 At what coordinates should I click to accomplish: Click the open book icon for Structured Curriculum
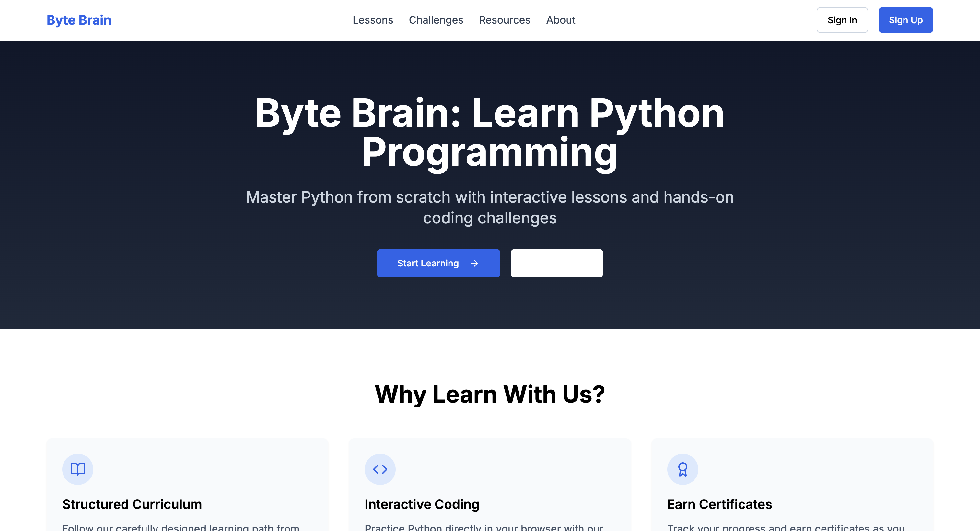pos(77,469)
